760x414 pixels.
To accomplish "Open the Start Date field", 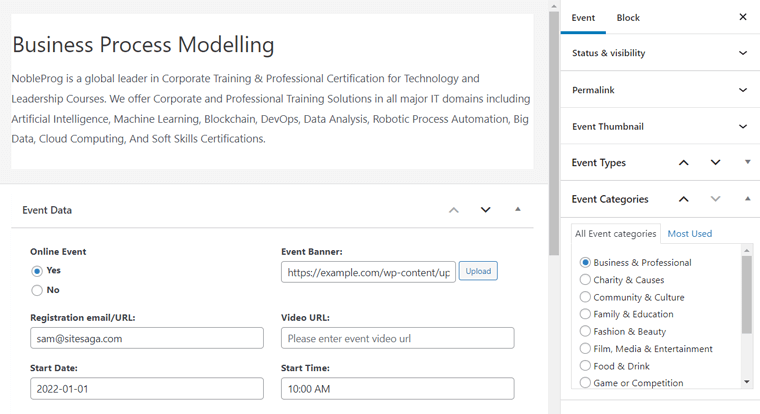I will tap(147, 388).
